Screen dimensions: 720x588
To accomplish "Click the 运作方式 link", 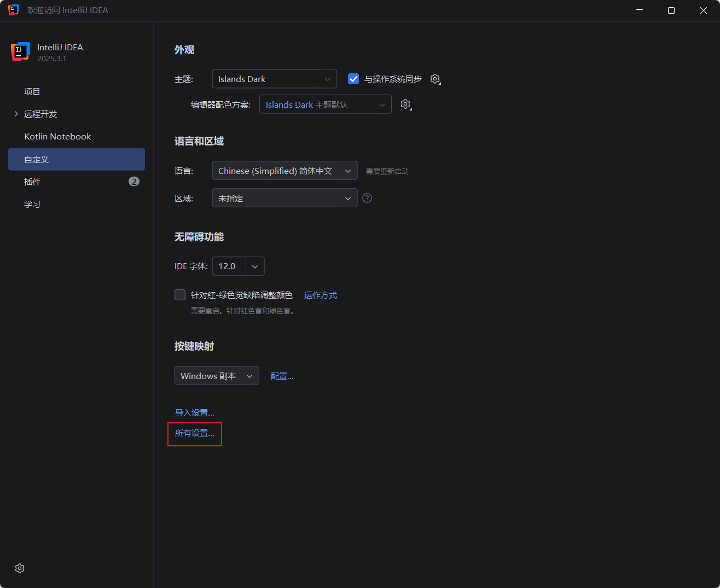I will [x=321, y=295].
